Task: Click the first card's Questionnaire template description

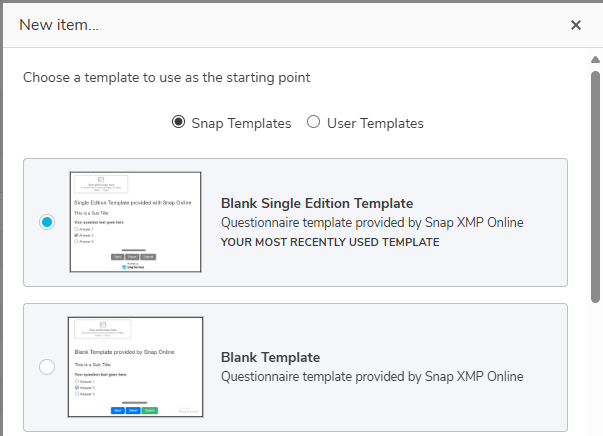Action: (372, 223)
